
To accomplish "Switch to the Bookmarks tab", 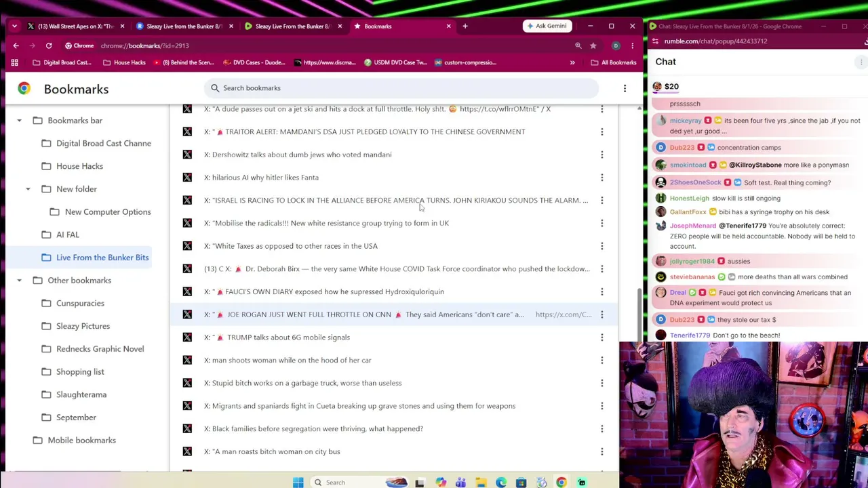I will coord(404,26).
